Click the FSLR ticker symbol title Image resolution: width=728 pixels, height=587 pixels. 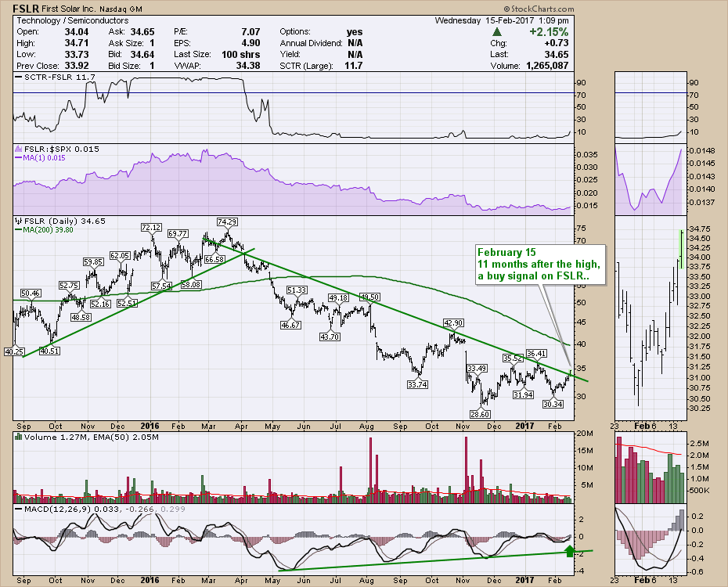coord(26,9)
